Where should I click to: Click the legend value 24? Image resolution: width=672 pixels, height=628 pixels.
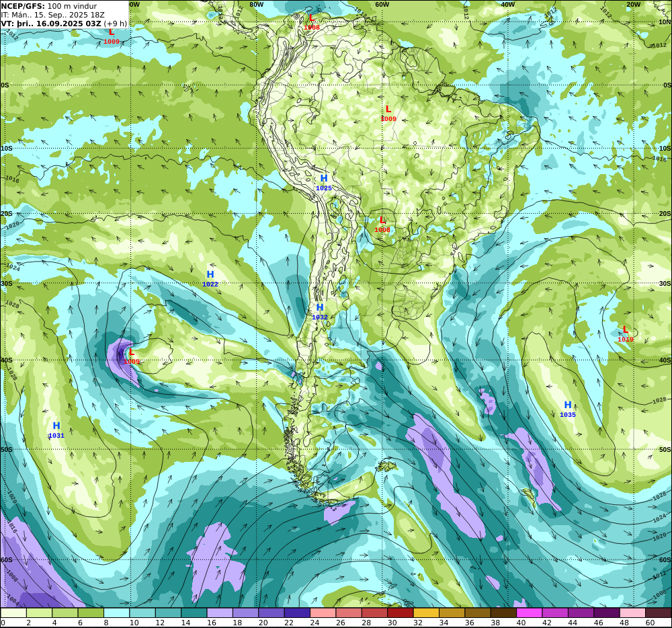click(314, 623)
